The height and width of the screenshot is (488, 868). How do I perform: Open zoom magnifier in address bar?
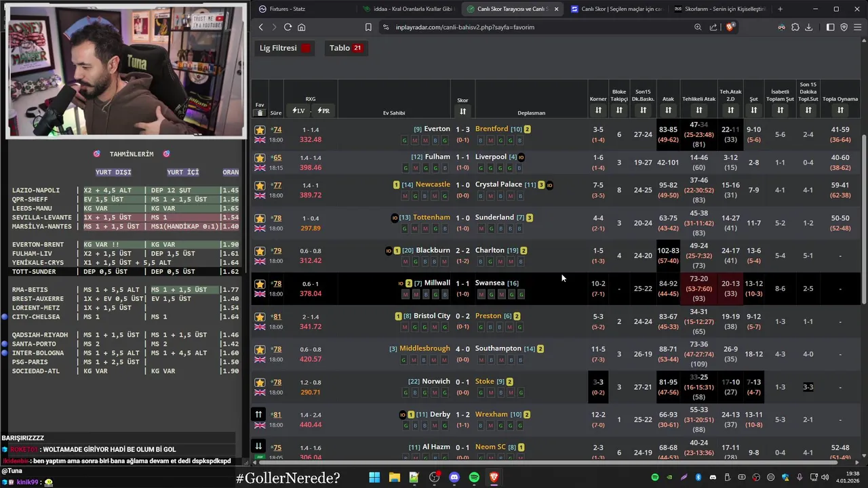point(698,27)
